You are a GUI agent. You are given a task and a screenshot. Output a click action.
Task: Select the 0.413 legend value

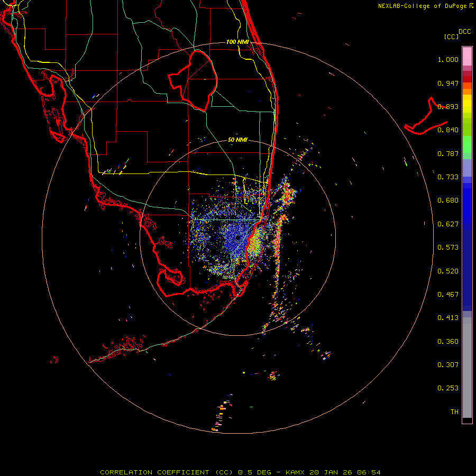448,318
